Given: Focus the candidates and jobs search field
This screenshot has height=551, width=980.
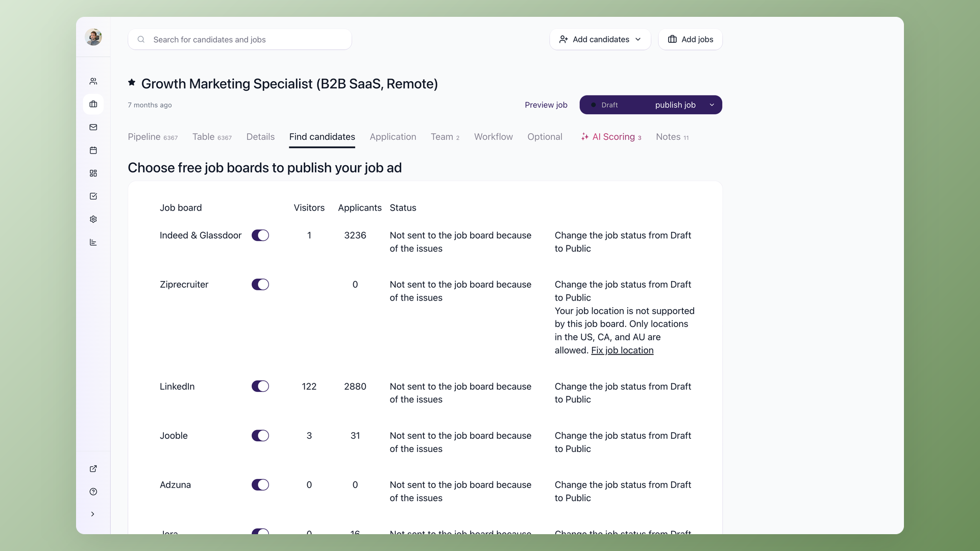Looking at the screenshot, I should pyautogui.click(x=240, y=39).
